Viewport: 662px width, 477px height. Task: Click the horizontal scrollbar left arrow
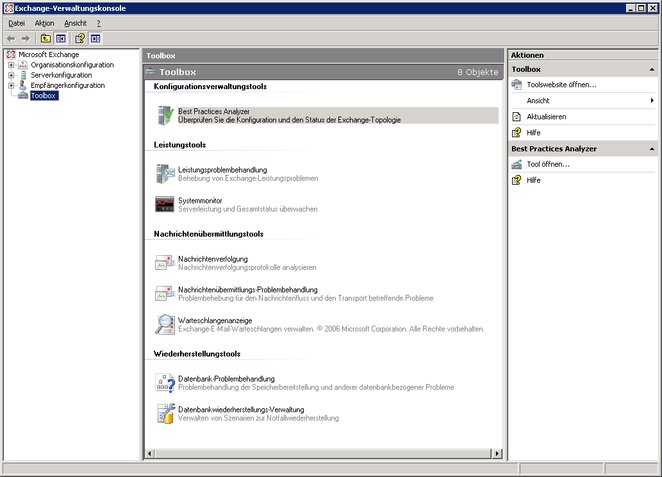(149, 454)
